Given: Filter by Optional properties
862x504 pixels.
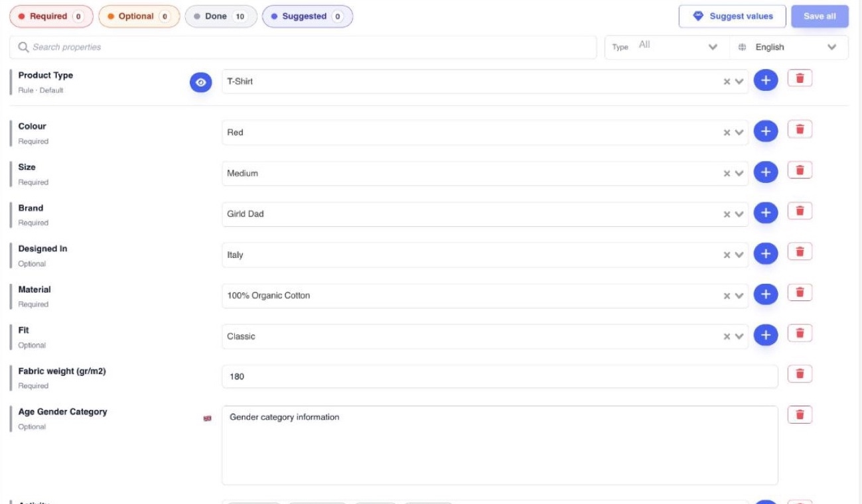Looking at the screenshot, I should click(139, 17).
